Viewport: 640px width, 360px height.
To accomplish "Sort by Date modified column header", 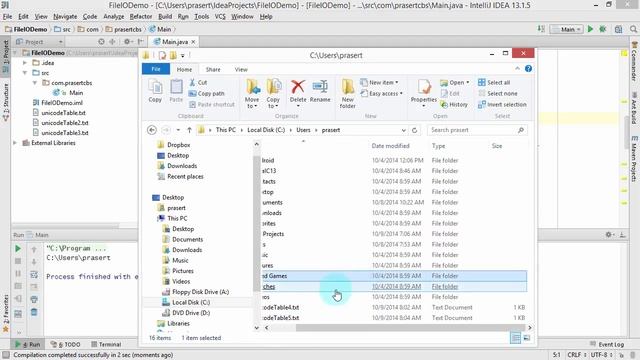I will click(390, 146).
